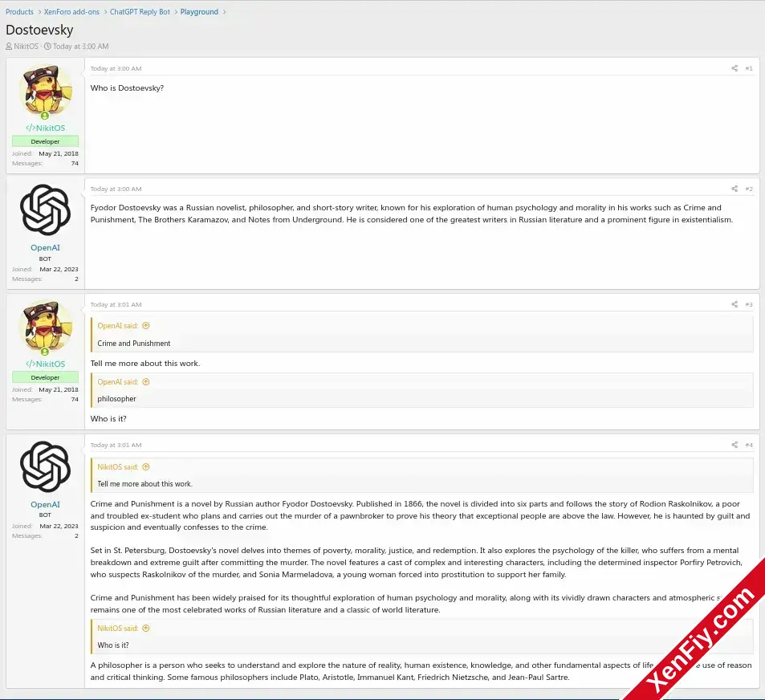Screen dimensions: 765x700
Task: Click the Developer banner in post #1
Action: click(46, 141)
